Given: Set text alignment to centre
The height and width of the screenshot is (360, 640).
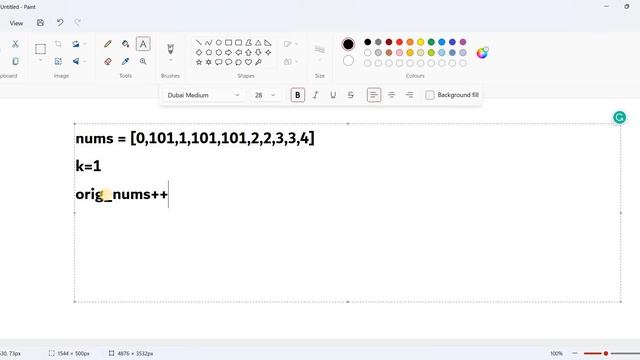Looking at the screenshot, I should 391,95.
